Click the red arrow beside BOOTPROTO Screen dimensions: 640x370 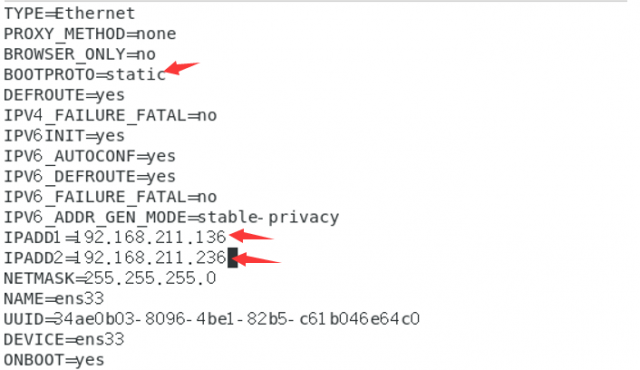click(181, 68)
